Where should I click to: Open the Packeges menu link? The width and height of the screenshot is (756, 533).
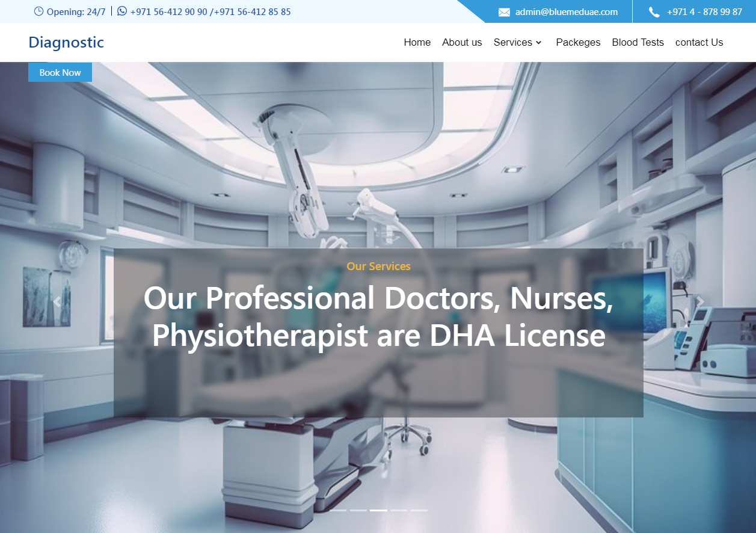click(x=578, y=42)
